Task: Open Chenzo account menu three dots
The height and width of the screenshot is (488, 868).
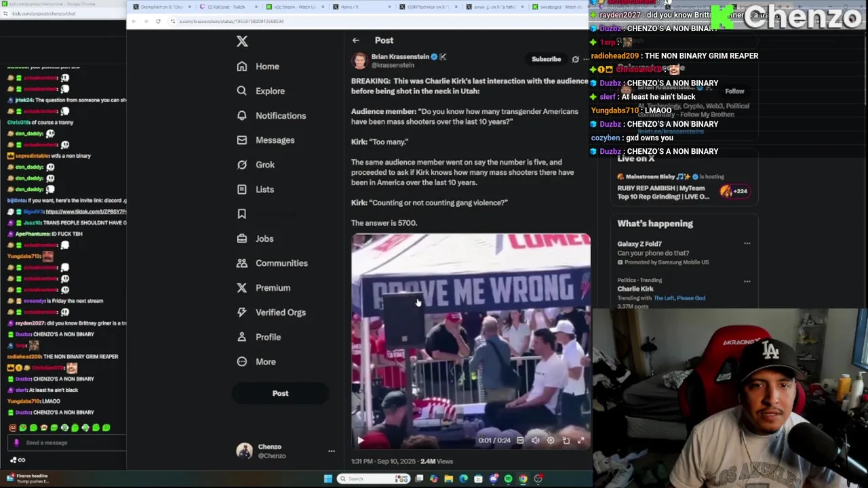Action: [x=332, y=451]
